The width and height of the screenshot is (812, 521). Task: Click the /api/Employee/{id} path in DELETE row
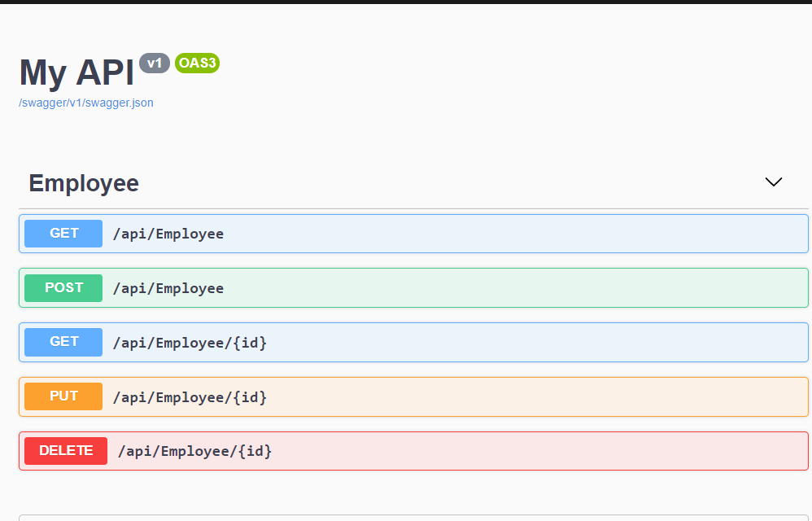click(194, 451)
